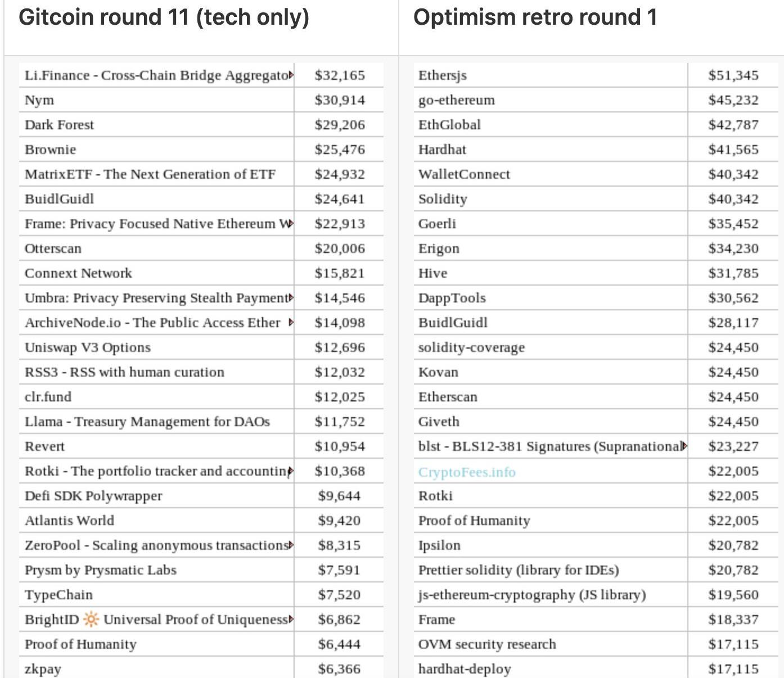Expand truncated Li.Finance cell overflow arrow

291,75
